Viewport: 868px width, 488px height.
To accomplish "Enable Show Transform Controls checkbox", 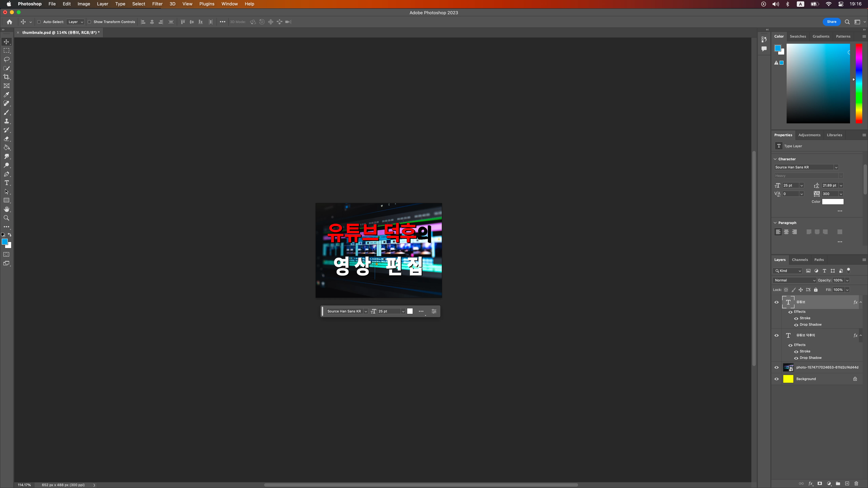I will (x=89, y=22).
